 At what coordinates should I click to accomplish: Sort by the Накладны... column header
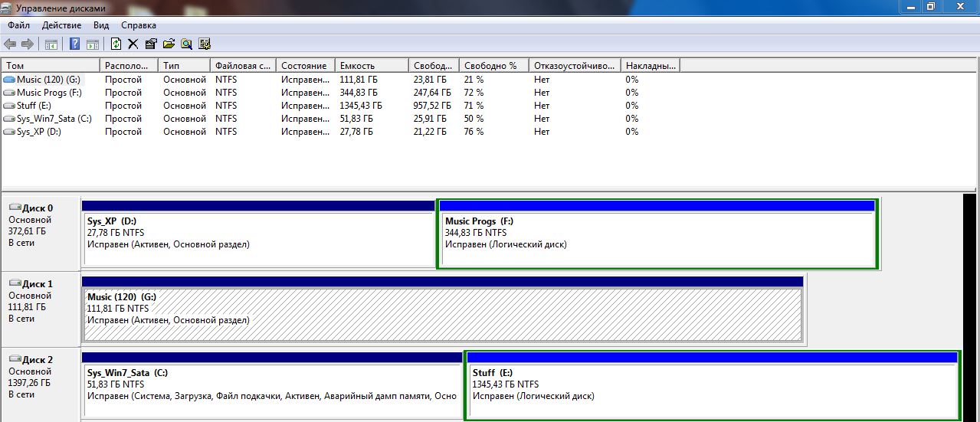click(x=651, y=66)
